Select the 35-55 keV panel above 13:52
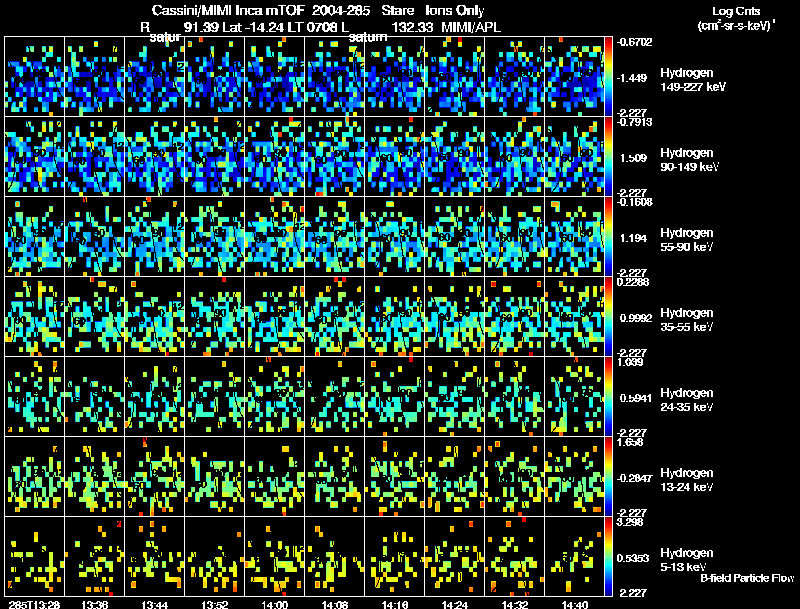800x609 pixels. pos(214,316)
